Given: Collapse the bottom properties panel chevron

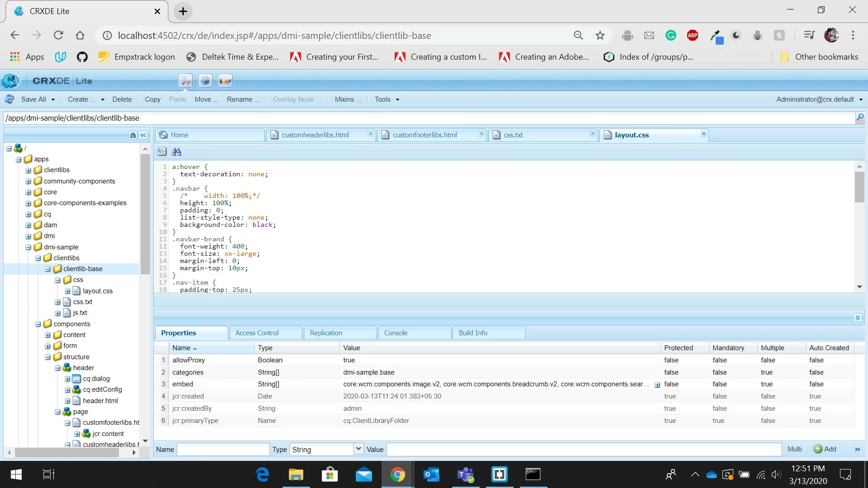Looking at the screenshot, I should coord(858,318).
